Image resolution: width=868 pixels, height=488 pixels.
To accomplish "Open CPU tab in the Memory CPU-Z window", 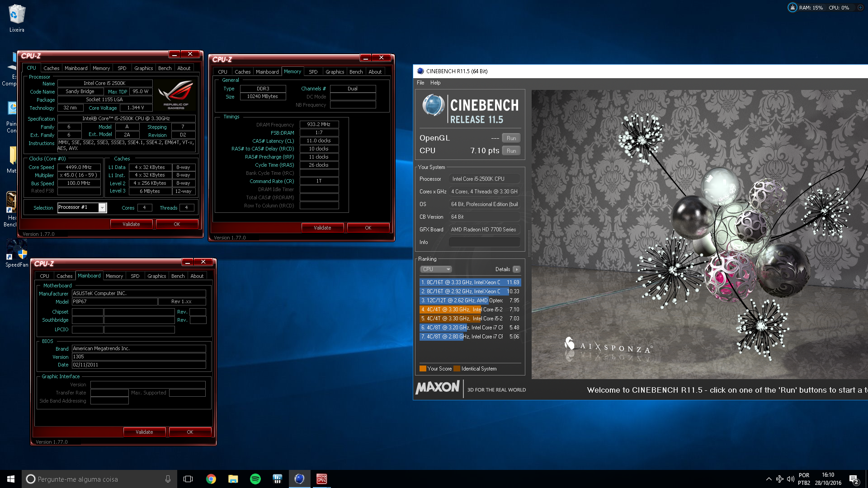I will tap(222, 72).
